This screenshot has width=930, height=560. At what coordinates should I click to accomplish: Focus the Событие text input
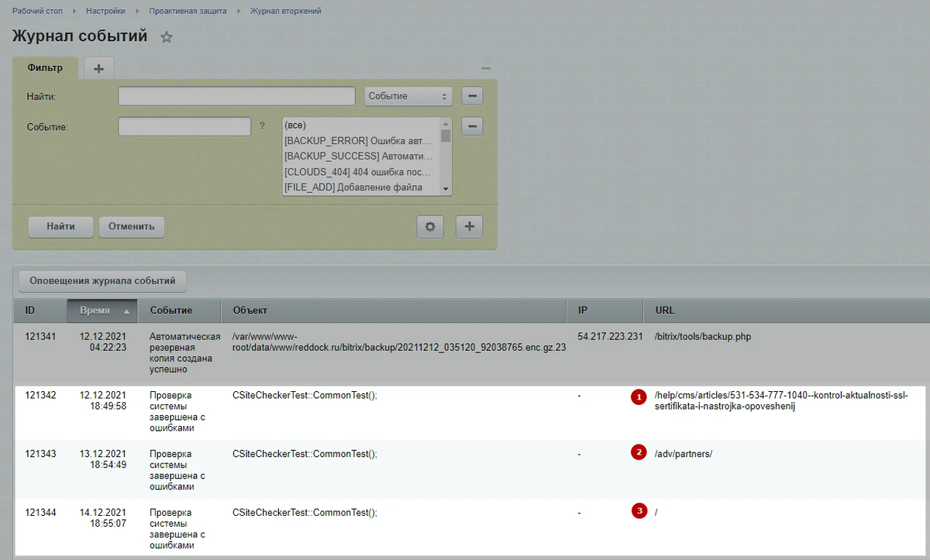(184, 126)
